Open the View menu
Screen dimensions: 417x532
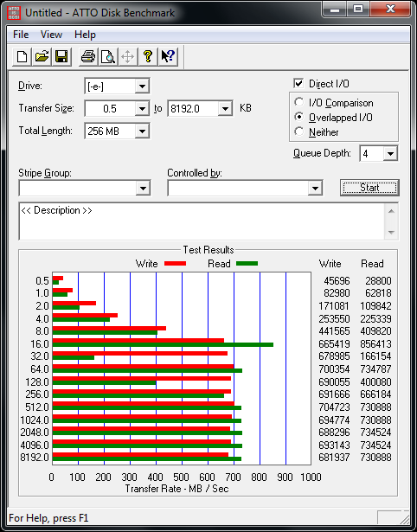(51, 35)
